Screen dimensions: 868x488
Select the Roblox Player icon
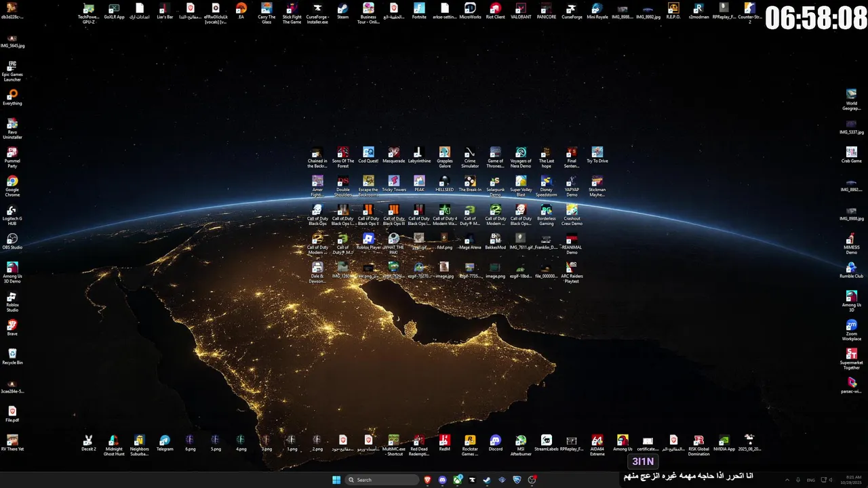click(x=368, y=241)
